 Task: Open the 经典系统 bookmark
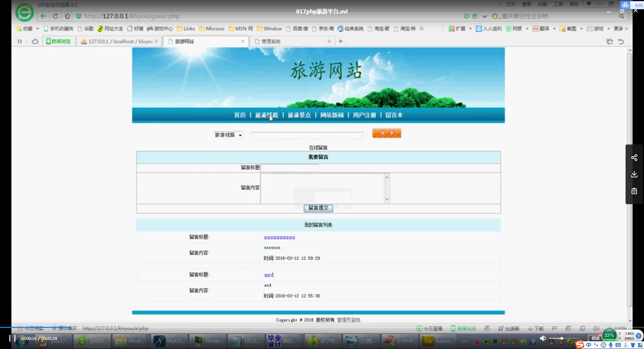click(351, 29)
